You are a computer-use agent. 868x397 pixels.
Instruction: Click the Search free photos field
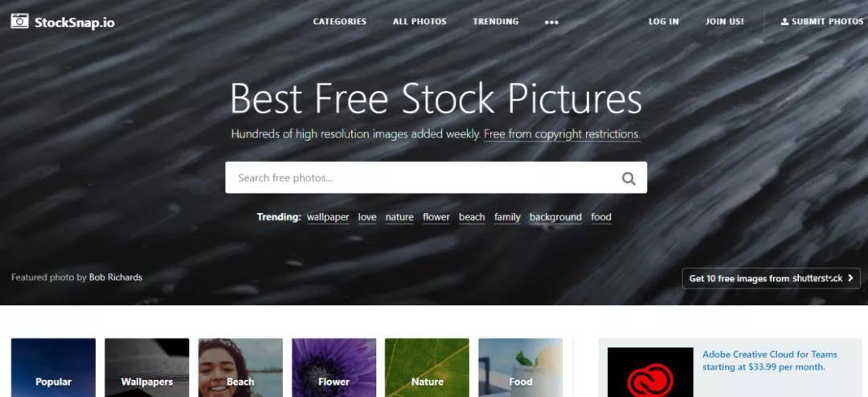[436, 178]
